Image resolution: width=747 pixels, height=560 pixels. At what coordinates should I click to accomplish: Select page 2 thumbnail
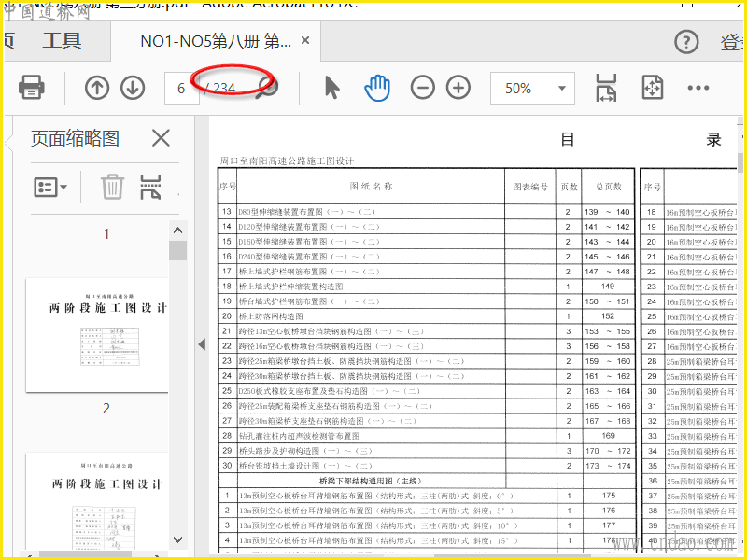pyautogui.click(x=97, y=501)
